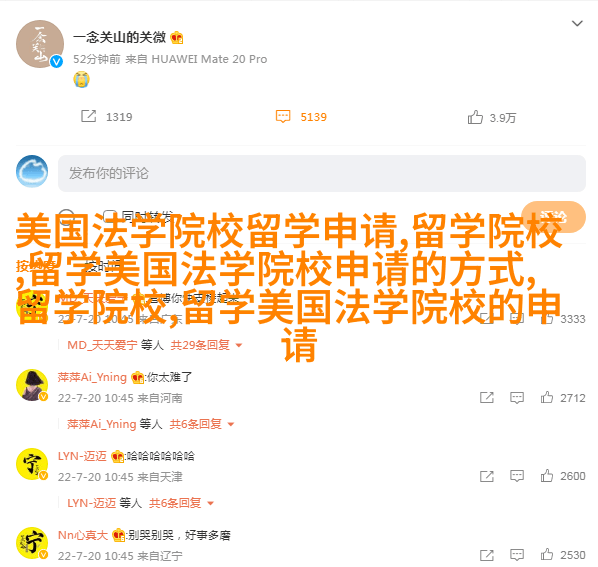The width and height of the screenshot is (598, 567).
Task: Open the comments icon showing 5139
Action: pyautogui.click(x=283, y=116)
